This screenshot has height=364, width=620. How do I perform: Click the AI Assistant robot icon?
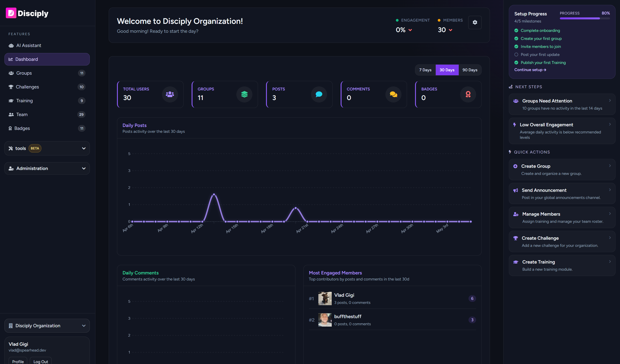[x=11, y=45]
